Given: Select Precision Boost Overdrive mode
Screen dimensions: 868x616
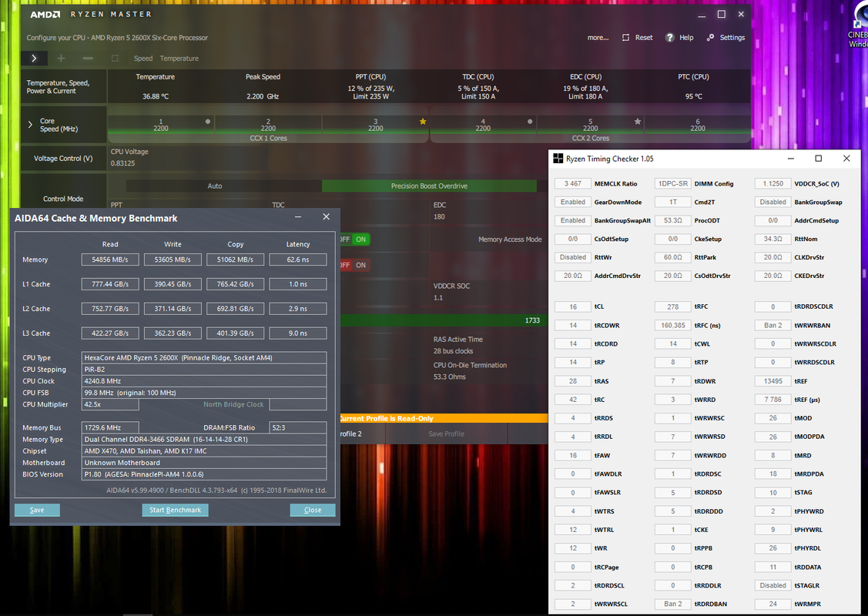Looking at the screenshot, I should pyautogui.click(x=429, y=186).
